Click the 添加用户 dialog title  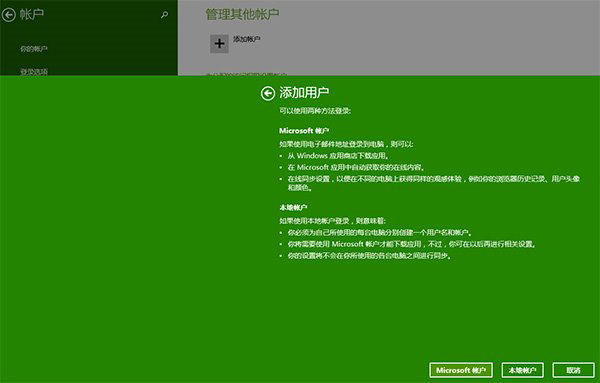click(304, 93)
